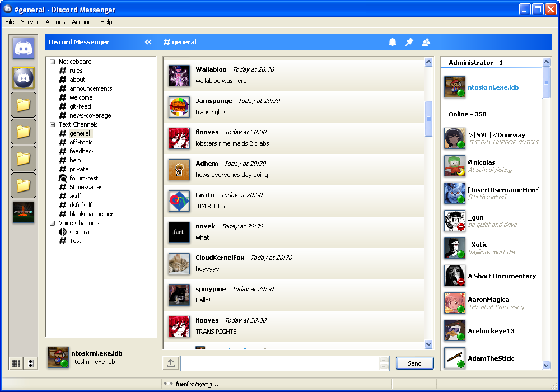The width and height of the screenshot is (560, 392).
Task: Click spinypine's username in chat
Action: point(211,289)
